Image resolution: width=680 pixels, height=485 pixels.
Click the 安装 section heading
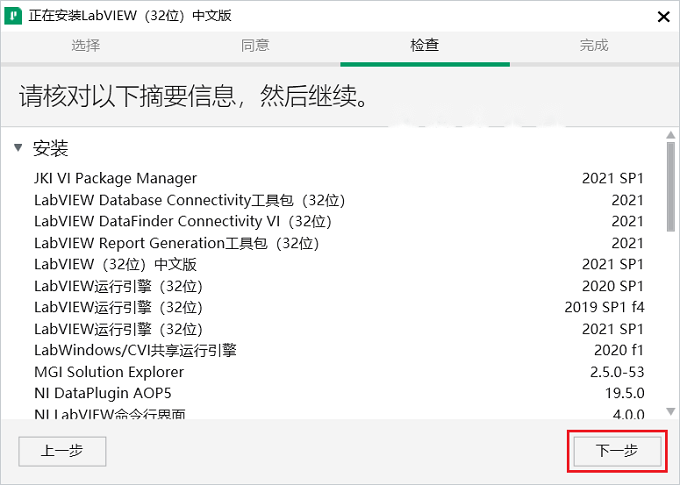(x=51, y=148)
